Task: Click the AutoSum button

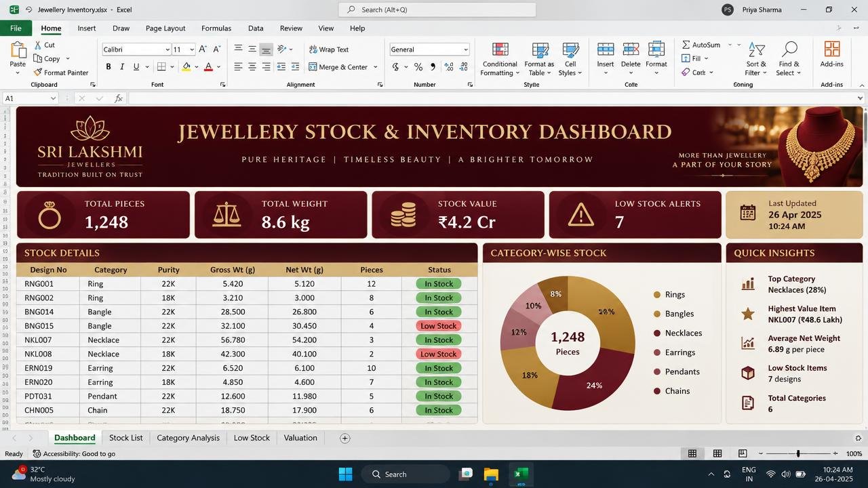Action: (x=701, y=45)
